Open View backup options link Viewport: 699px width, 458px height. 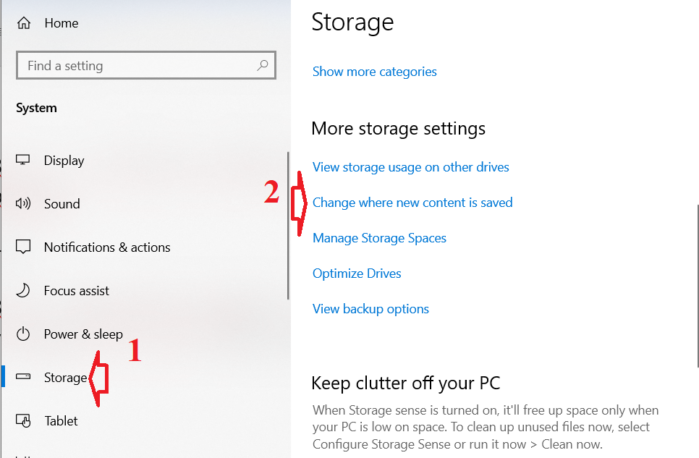(x=370, y=309)
